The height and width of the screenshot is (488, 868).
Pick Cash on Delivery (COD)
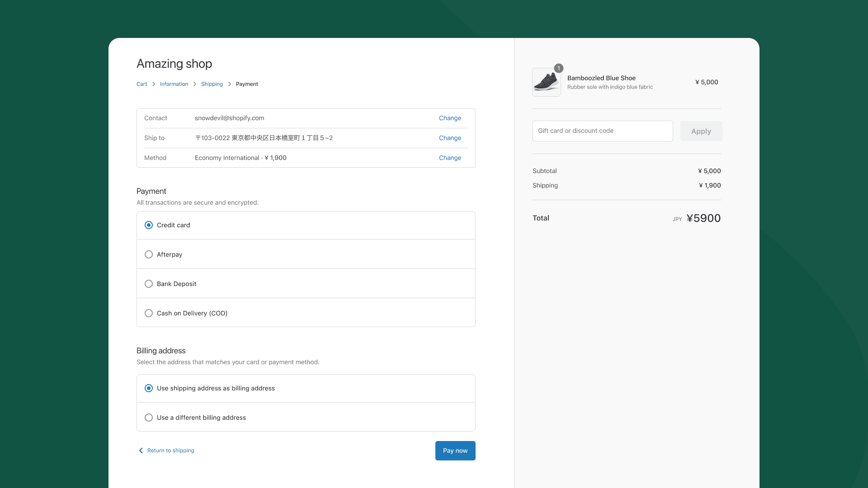pyautogui.click(x=149, y=313)
